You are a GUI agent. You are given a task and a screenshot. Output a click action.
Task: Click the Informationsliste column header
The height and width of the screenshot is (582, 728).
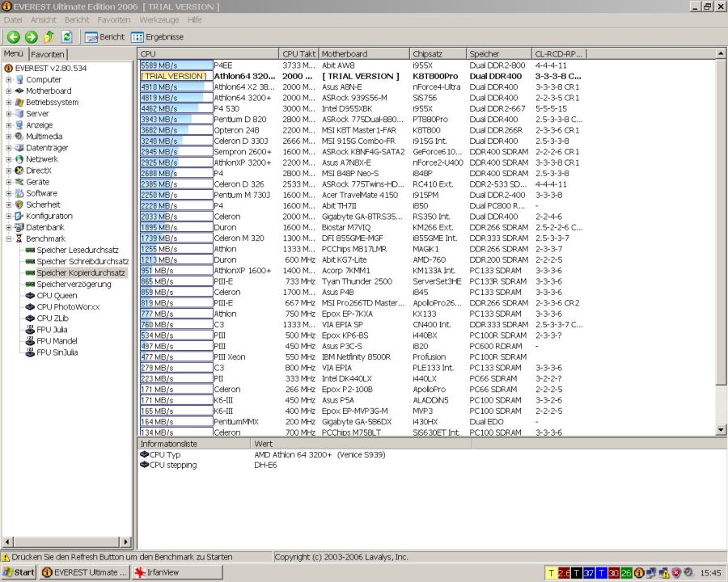pyautogui.click(x=193, y=444)
